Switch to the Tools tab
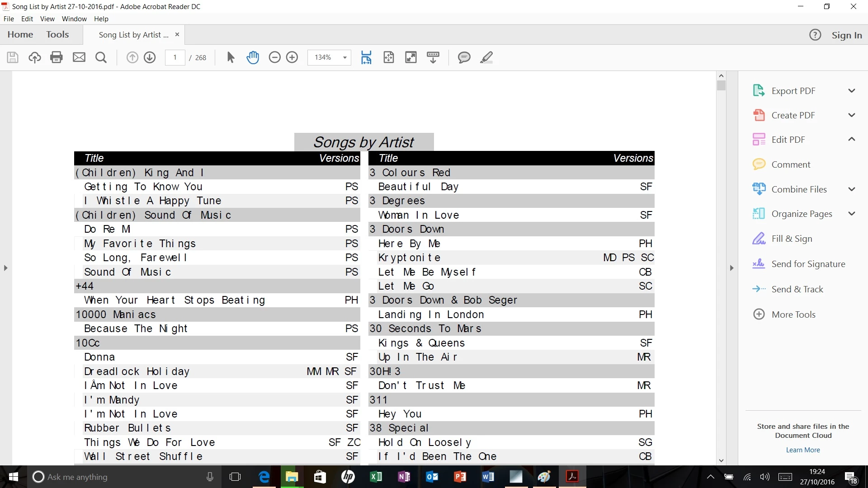This screenshot has height=488, width=868. (x=57, y=35)
